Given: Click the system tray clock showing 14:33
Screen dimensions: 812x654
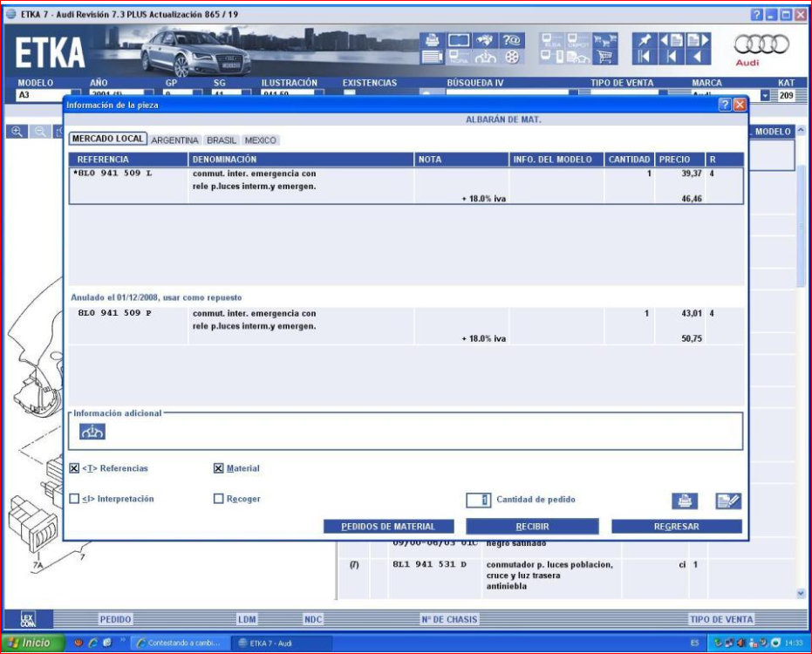Looking at the screenshot, I should (x=794, y=644).
